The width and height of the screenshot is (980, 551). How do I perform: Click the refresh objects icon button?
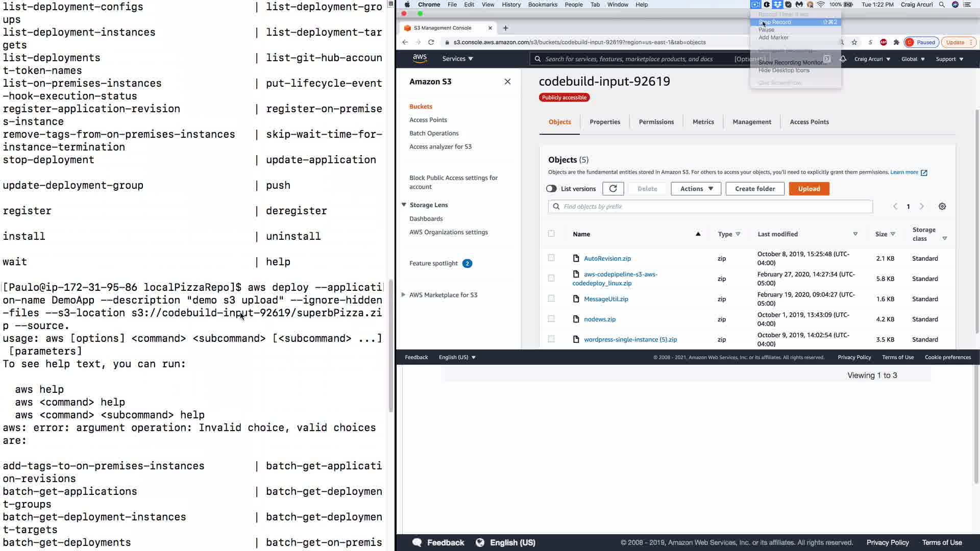613,189
